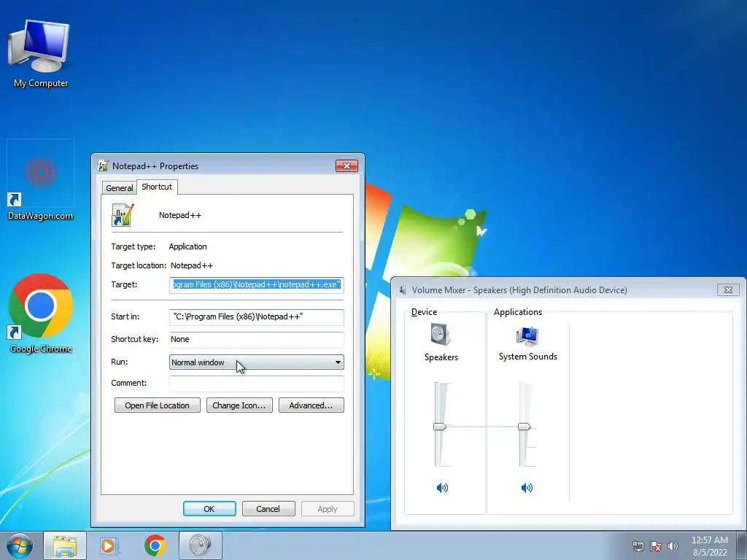Click the Start in field
The width and height of the screenshot is (747, 560).
click(x=256, y=316)
